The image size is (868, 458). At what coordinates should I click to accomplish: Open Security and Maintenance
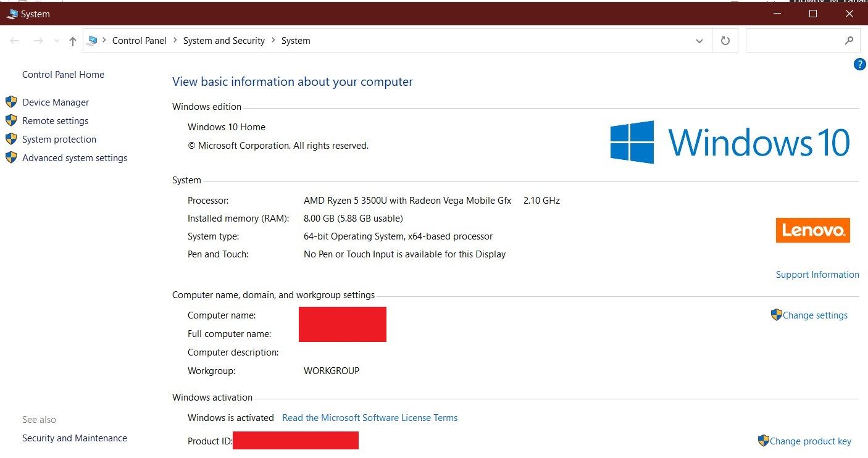click(x=74, y=438)
